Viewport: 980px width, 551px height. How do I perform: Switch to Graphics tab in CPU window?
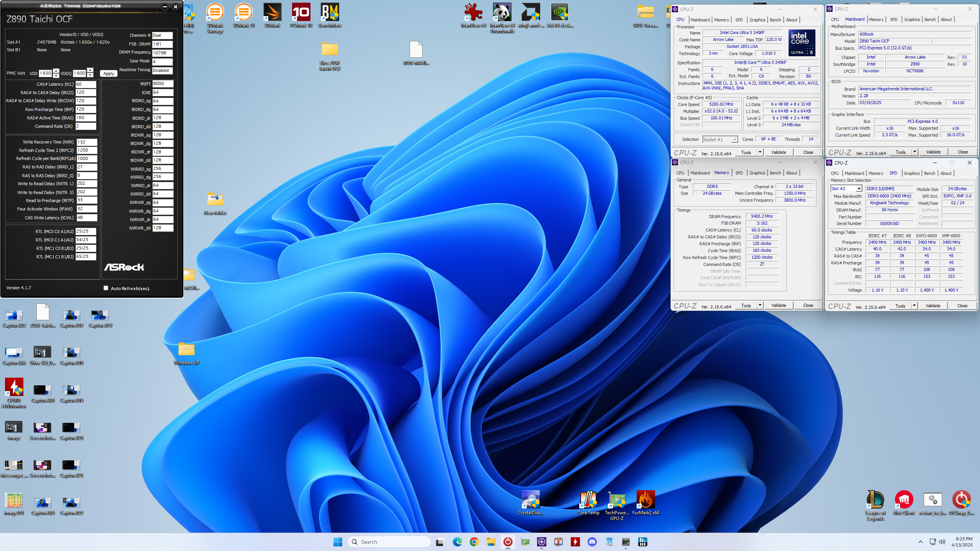(757, 20)
